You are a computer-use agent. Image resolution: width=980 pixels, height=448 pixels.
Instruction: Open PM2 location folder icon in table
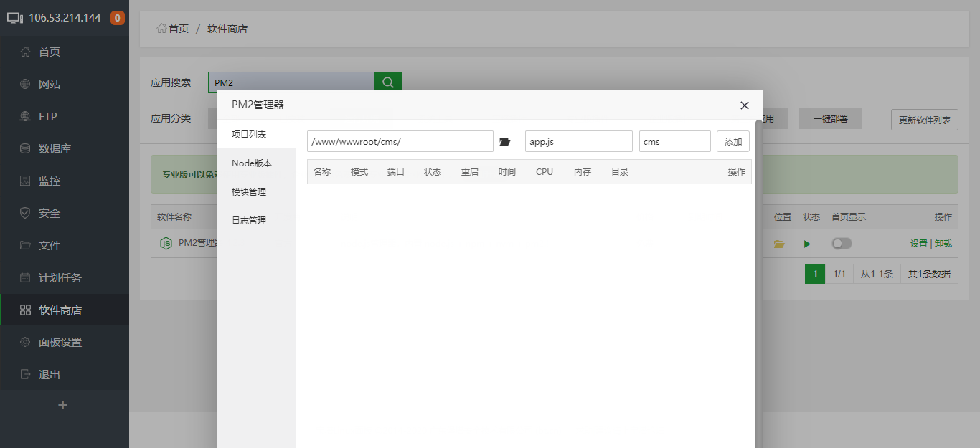[x=779, y=244]
